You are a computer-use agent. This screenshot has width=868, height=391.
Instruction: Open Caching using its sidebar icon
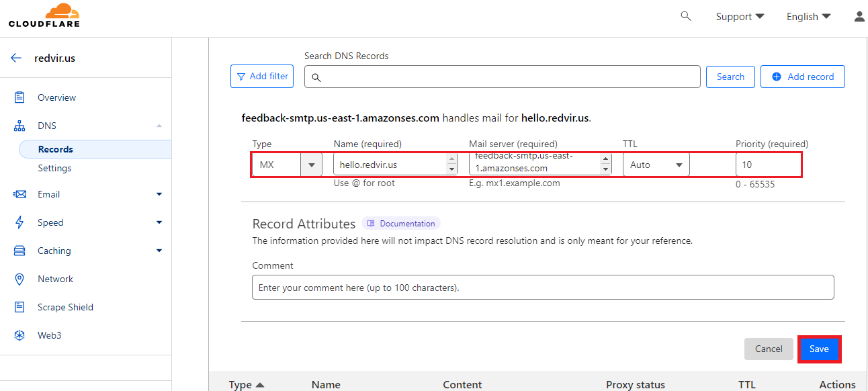pos(19,250)
